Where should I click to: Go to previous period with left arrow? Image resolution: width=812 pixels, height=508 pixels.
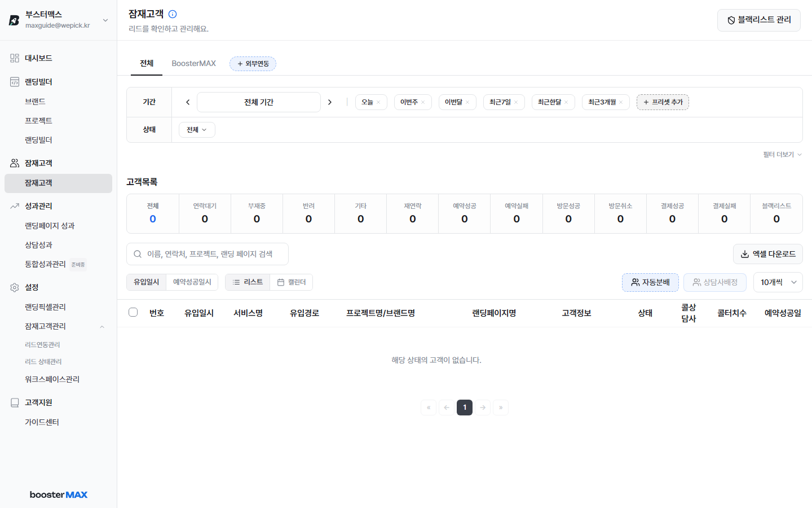click(x=188, y=102)
